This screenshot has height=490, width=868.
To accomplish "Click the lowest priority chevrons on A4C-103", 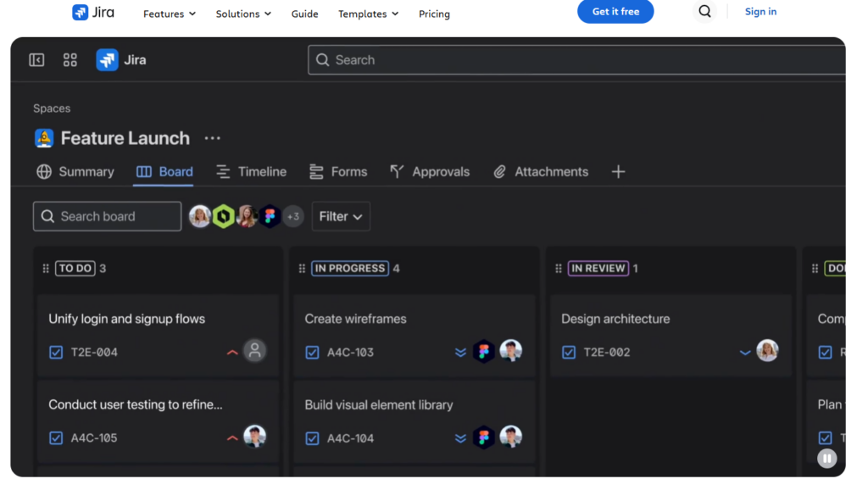I will 460,352.
